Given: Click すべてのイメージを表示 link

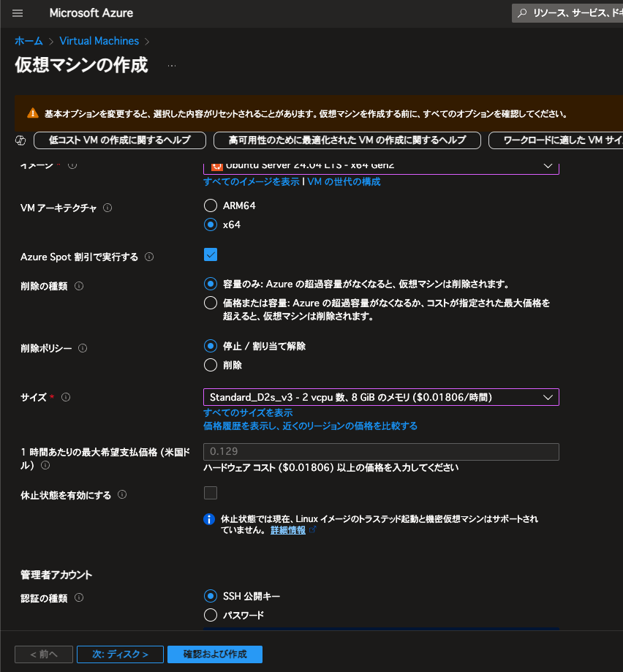Looking at the screenshot, I should click(252, 182).
